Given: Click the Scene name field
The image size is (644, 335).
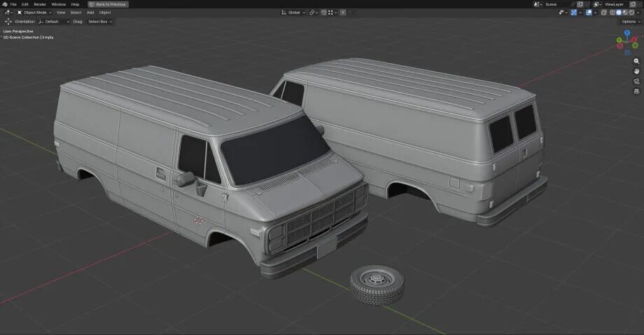Looking at the screenshot, I should click(557, 4).
